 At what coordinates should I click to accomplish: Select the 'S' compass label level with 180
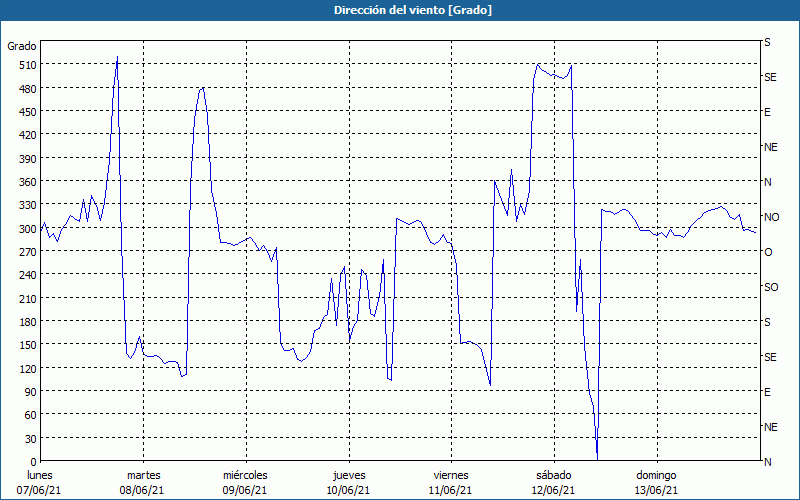click(x=767, y=322)
